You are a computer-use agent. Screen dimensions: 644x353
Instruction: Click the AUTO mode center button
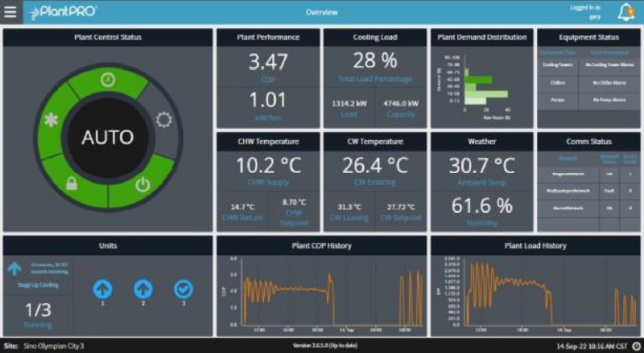click(108, 137)
